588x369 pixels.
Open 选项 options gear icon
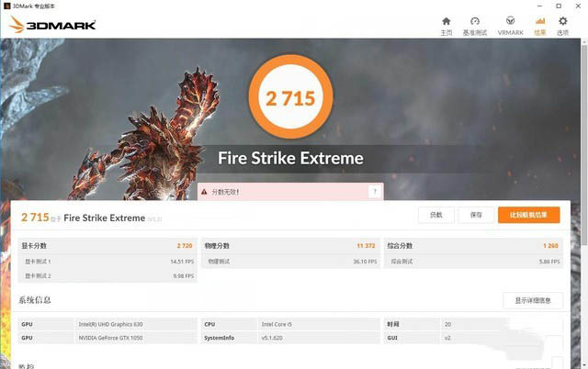(563, 21)
